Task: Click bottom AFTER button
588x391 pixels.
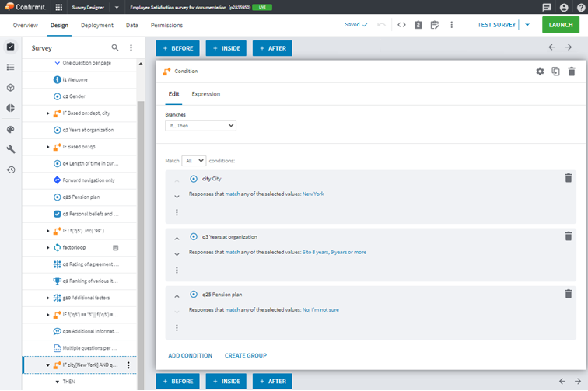Action: [272, 381]
